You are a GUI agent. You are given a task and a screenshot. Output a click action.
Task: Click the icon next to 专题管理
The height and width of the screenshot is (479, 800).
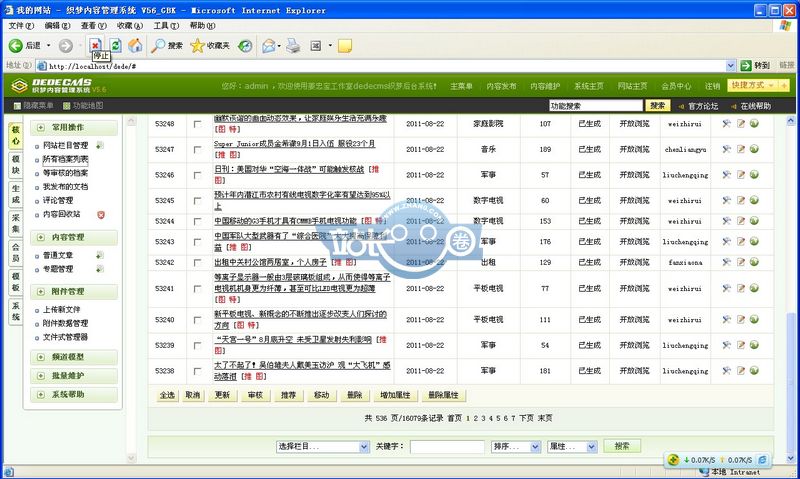(x=100, y=269)
